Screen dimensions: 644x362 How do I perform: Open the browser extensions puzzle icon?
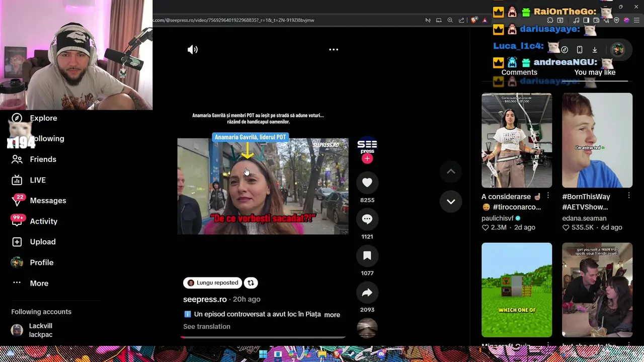point(550,20)
